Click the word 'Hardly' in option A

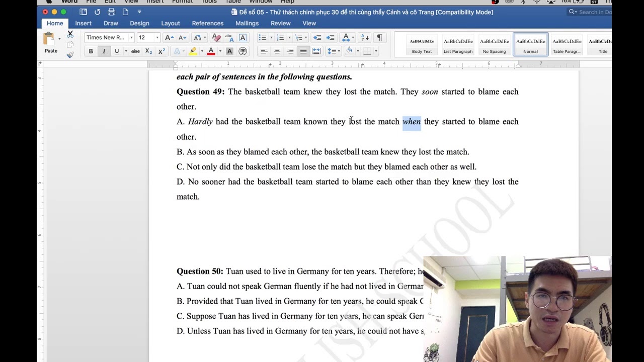(200, 122)
